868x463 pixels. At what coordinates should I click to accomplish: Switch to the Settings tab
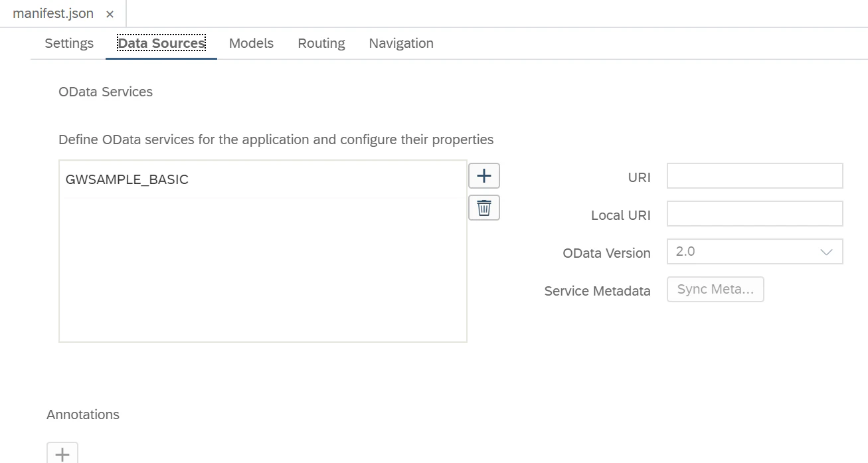pos(69,43)
